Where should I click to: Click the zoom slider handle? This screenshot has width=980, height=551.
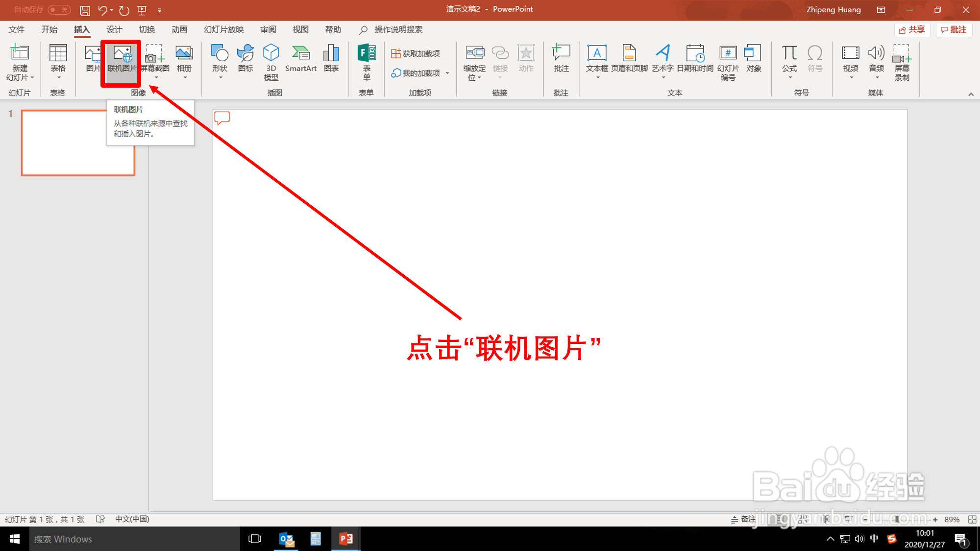click(x=897, y=519)
